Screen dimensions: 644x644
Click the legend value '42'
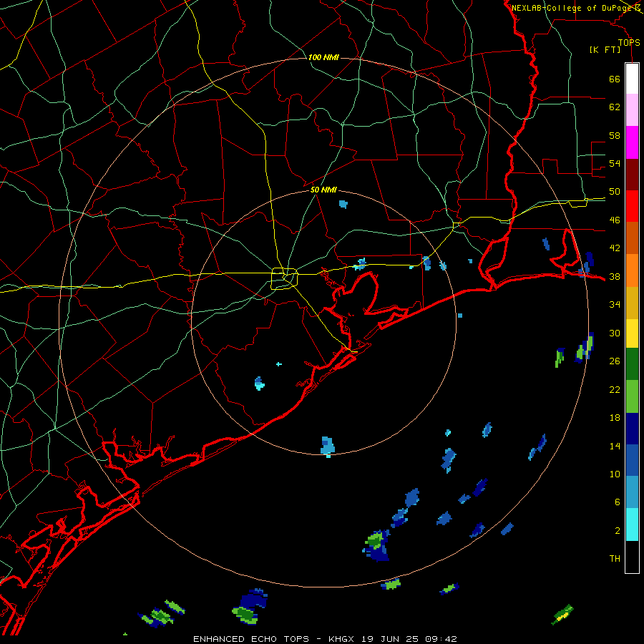pos(615,248)
